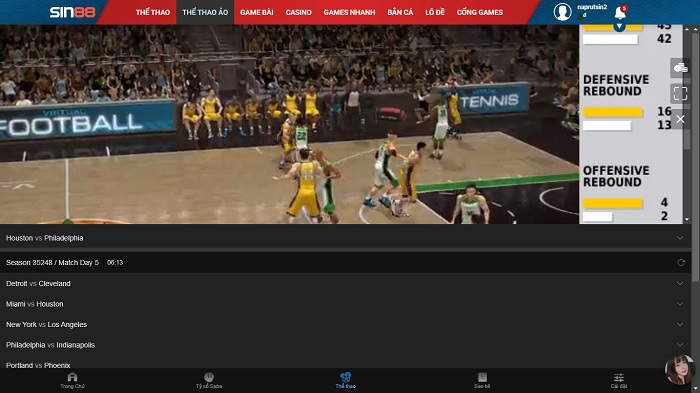This screenshot has width=700, height=393.
Task: Click the Season 35248 / Match Day 5 header
Action: coord(52,263)
